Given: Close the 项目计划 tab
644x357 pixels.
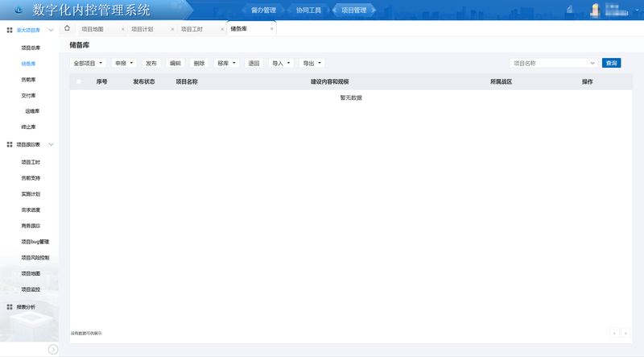Looking at the screenshot, I should 172,29.
